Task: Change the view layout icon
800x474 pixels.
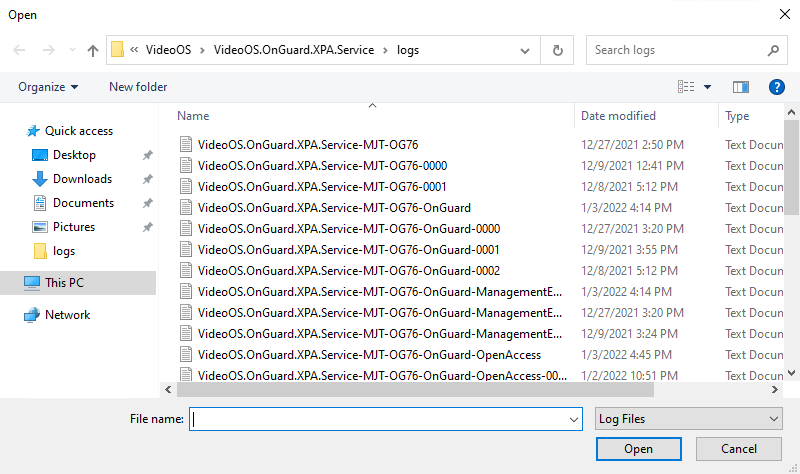Action: pyautogui.click(x=686, y=87)
